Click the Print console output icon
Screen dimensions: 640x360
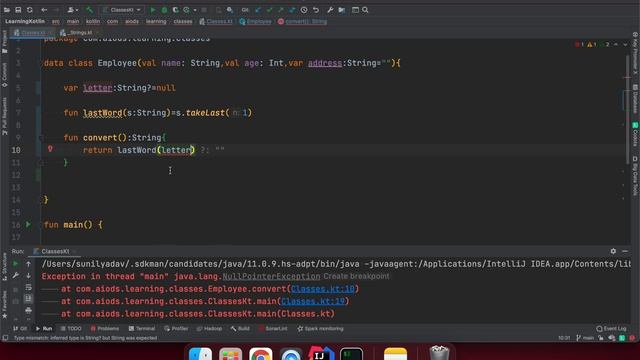click(28, 311)
